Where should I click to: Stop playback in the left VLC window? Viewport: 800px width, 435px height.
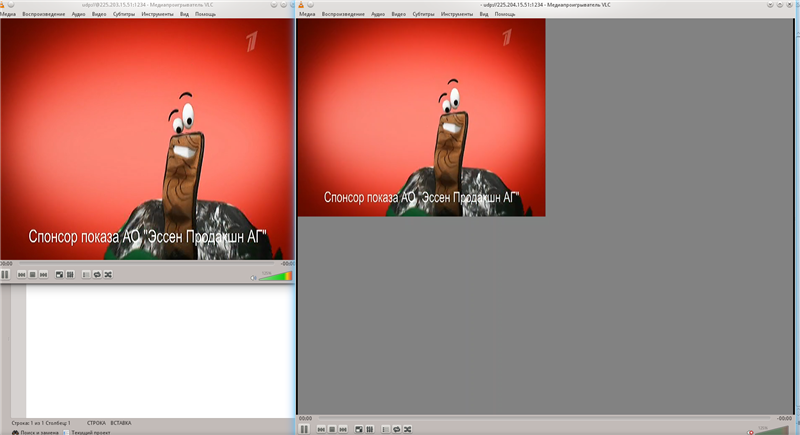click(x=33, y=275)
